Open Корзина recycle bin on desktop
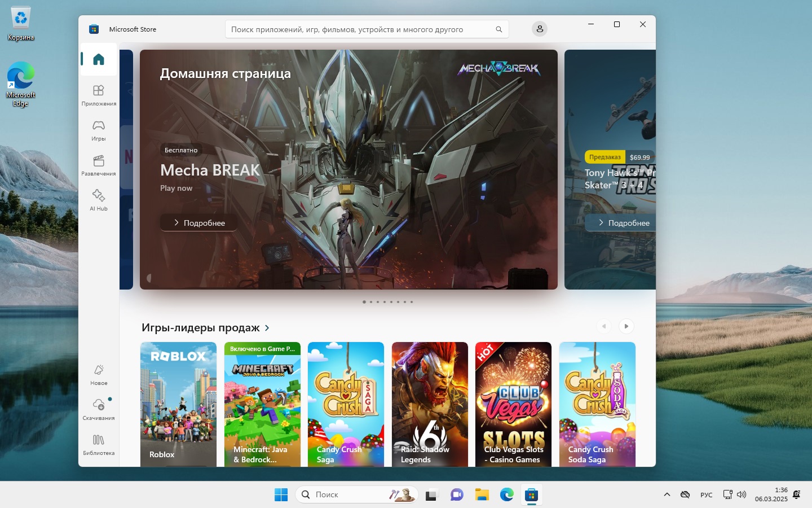The height and width of the screenshot is (508, 812). (21, 24)
